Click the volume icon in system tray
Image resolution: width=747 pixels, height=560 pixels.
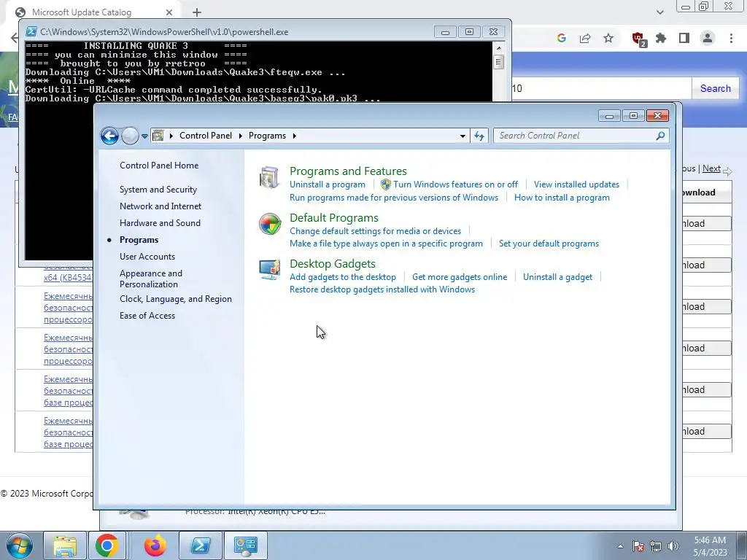673,546
